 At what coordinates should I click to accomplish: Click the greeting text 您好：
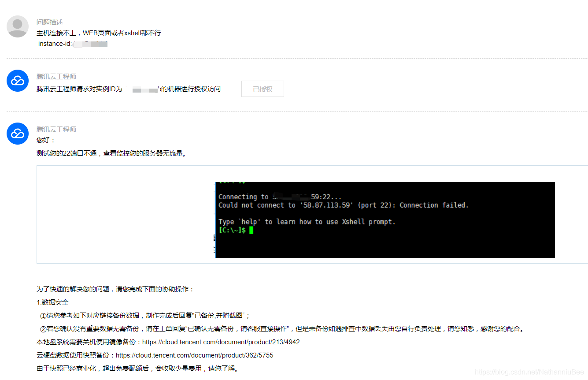tap(46, 140)
